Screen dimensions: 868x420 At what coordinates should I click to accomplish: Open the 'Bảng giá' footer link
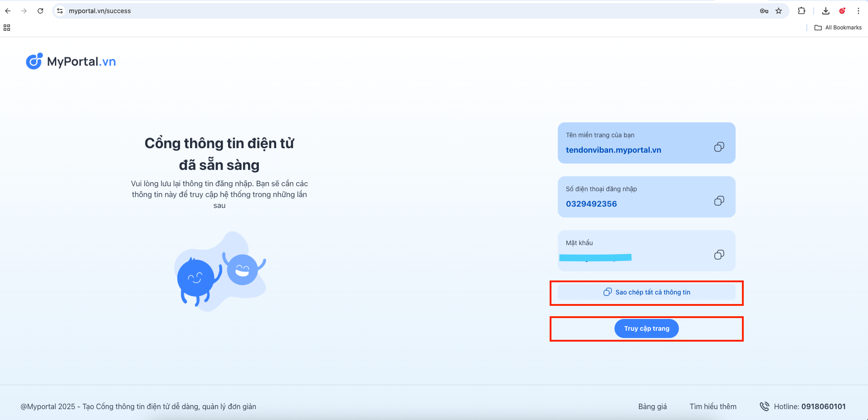(652, 406)
